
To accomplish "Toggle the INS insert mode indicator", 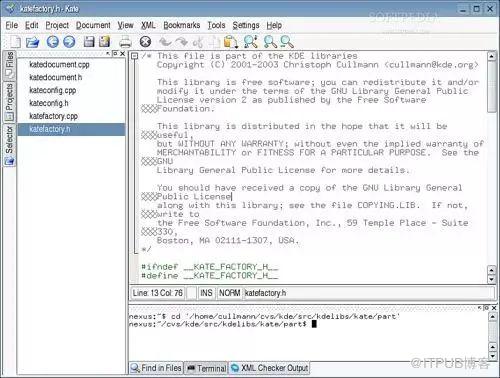I will click(x=206, y=293).
